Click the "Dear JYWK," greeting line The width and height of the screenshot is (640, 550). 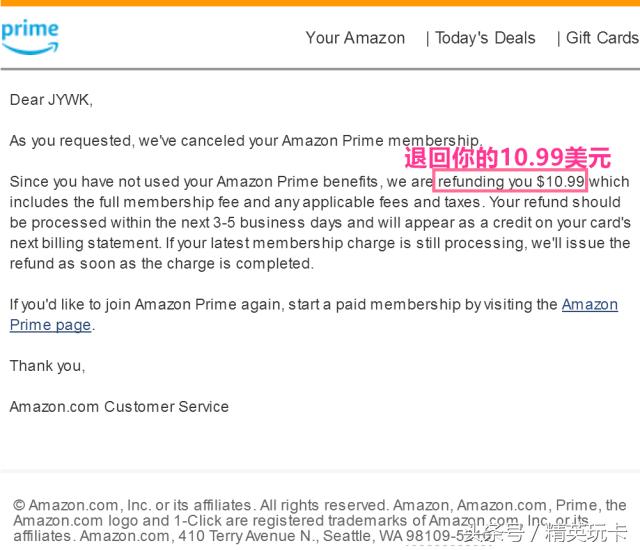pos(51,100)
